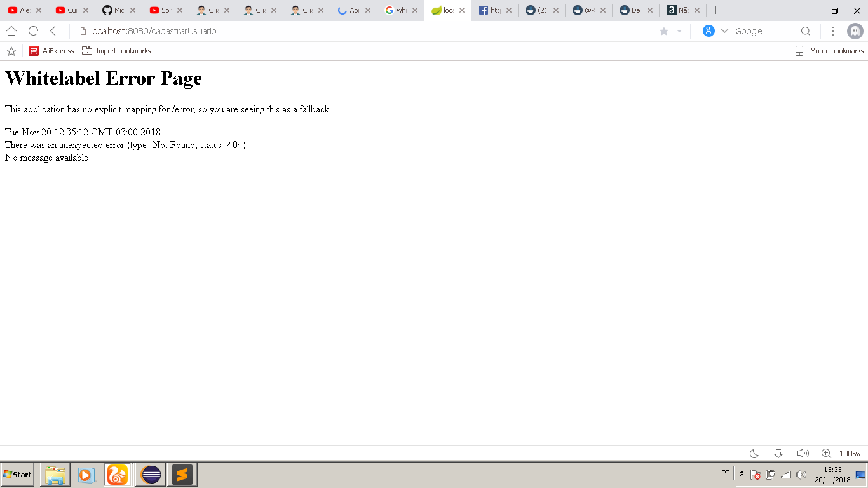Click Import bookmarks
This screenshot has width=868, height=488.
coord(116,51)
